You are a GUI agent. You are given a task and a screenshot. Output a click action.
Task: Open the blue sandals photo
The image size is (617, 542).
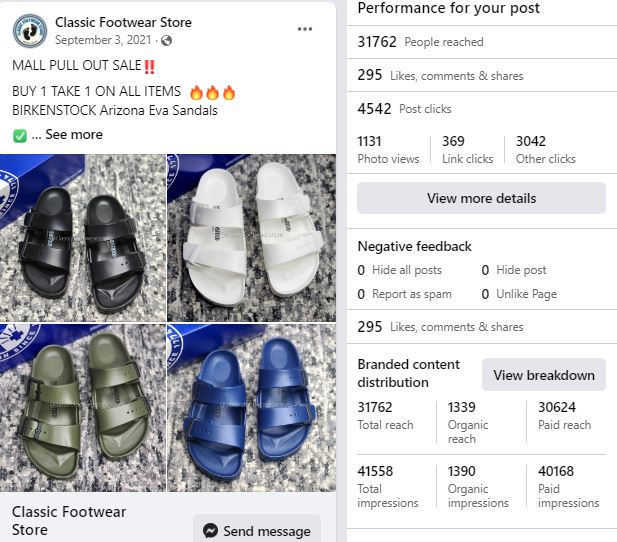[252, 407]
